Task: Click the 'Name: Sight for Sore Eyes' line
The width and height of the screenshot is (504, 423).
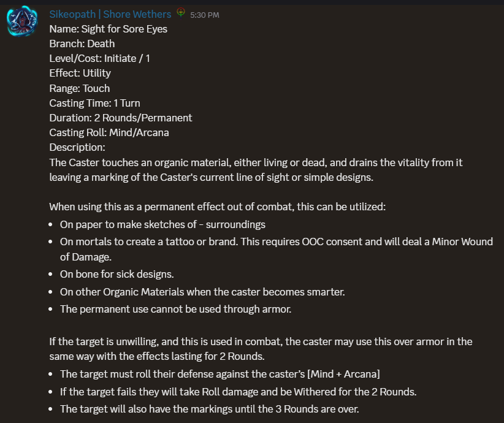Action: 109,29
